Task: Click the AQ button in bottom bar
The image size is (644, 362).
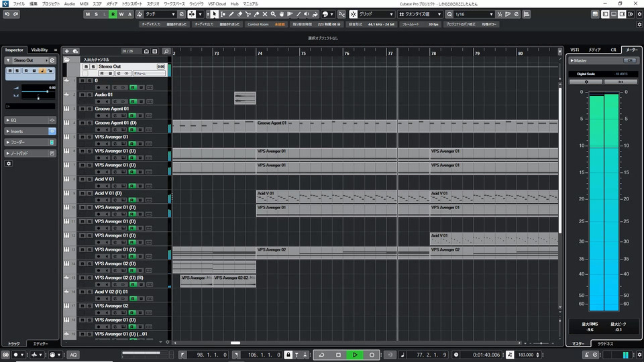Action: [73, 355]
